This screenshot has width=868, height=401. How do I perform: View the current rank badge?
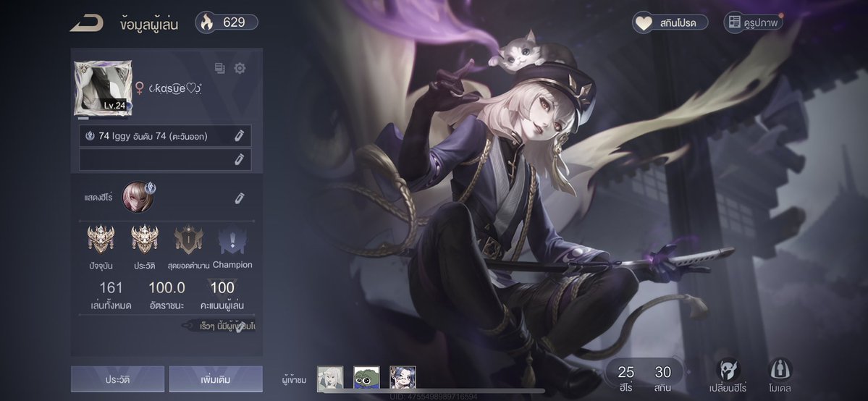click(x=101, y=240)
